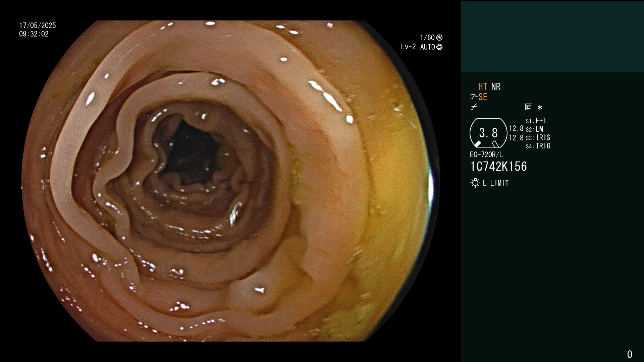Click the shutter speed icon next to 1/60
The height and width of the screenshot is (362, 644).
click(439, 38)
